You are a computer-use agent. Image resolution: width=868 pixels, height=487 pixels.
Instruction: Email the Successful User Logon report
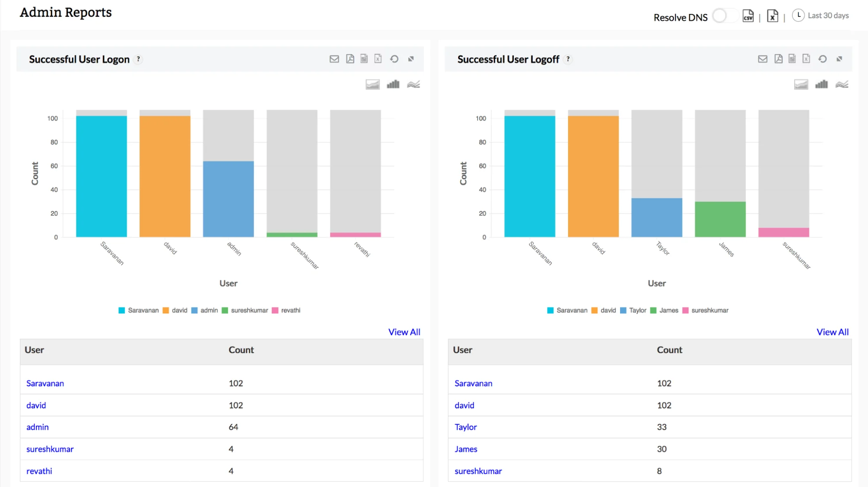tap(334, 59)
